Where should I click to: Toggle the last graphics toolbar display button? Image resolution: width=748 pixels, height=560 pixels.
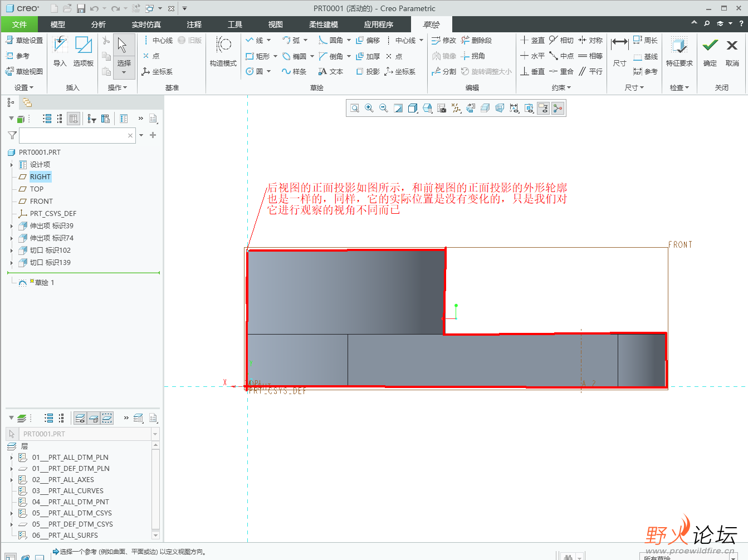coord(558,108)
